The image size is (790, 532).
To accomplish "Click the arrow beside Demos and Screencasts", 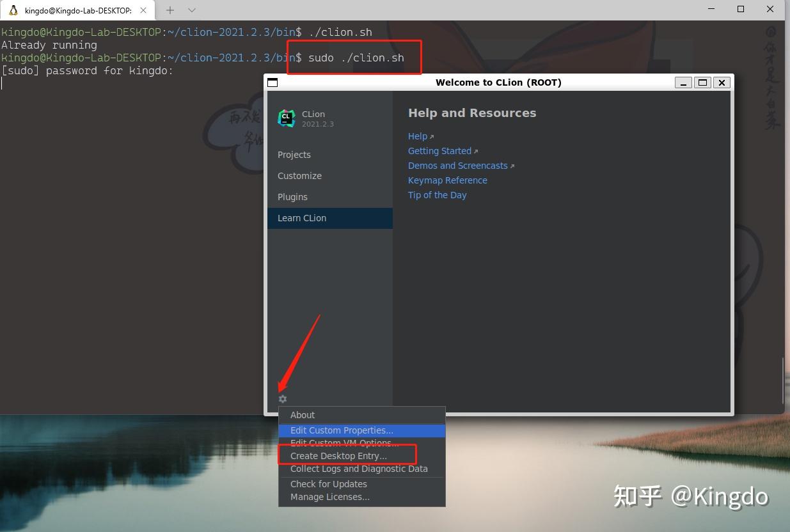I will [512, 164].
